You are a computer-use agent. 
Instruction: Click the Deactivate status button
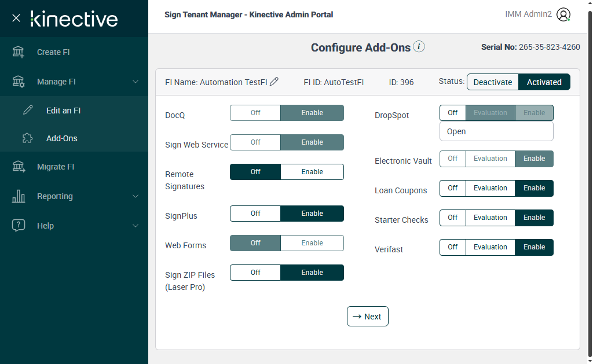(493, 82)
